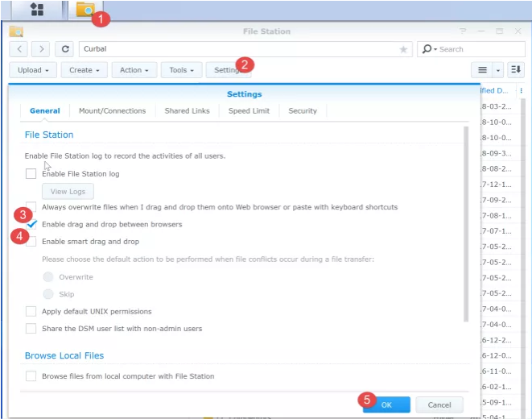Click the File Station taskbar icon
This screenshot has height=419, width=532.
85,10
